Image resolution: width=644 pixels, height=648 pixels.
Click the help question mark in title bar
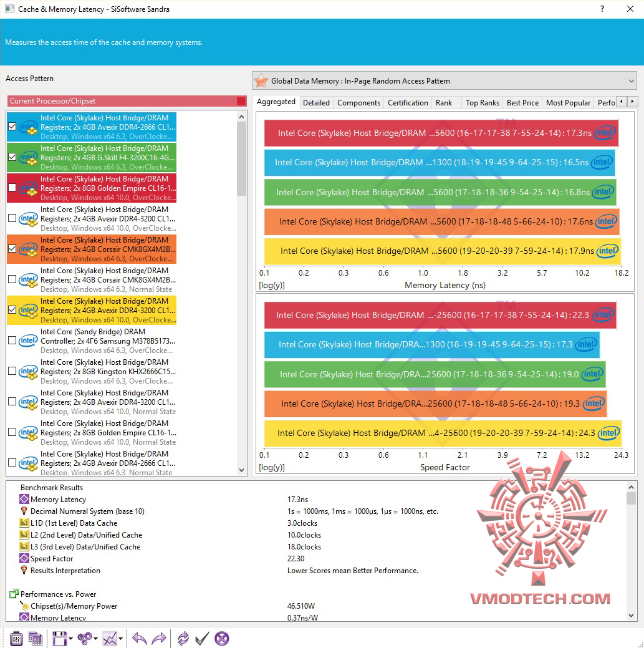point(602,9)
